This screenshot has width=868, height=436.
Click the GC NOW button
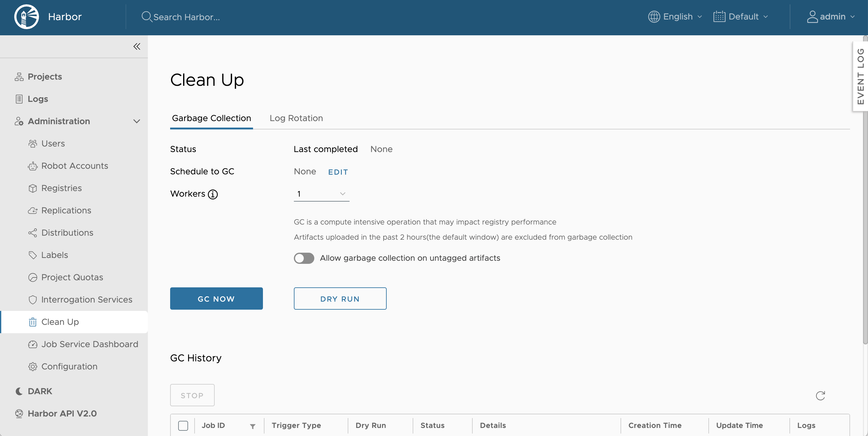[216, 299]
